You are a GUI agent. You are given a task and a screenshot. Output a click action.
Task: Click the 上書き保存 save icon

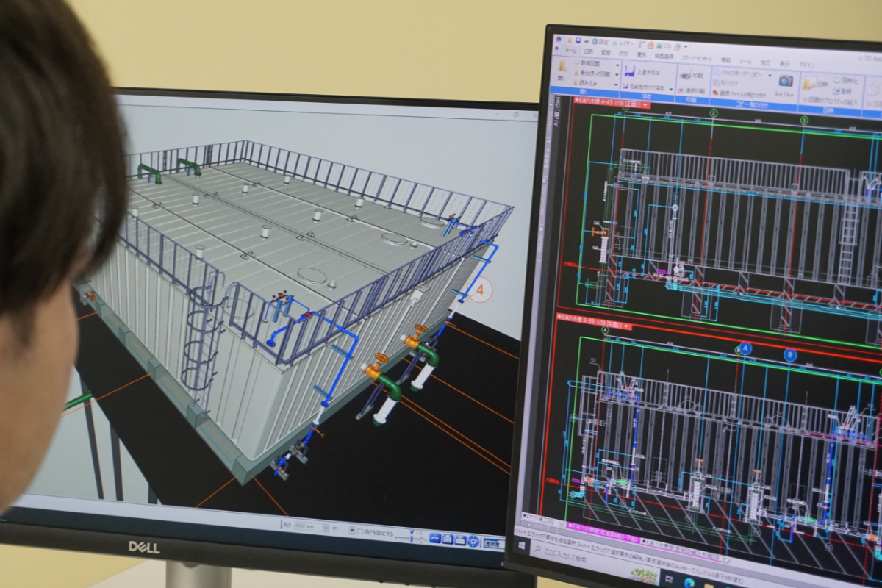pos(631,71)
